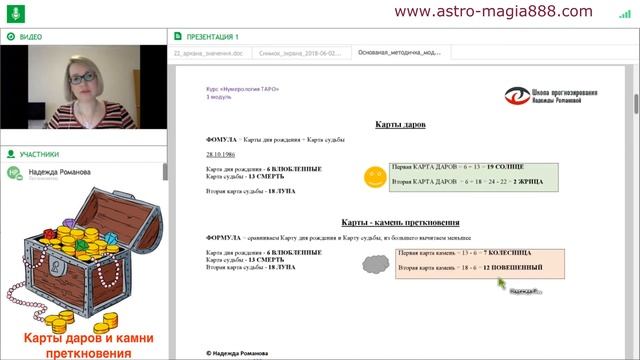Click the 7 КОЛЕСНИЦА line in the orange box
Viewport: 640px width, 360px height.
point(464,253)
